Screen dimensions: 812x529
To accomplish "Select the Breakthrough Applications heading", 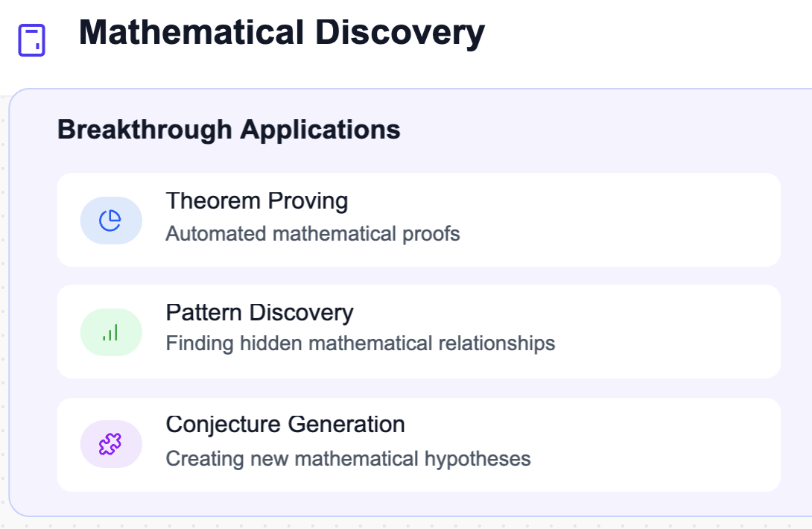I will pyautogui.click(x=229, y=130).
